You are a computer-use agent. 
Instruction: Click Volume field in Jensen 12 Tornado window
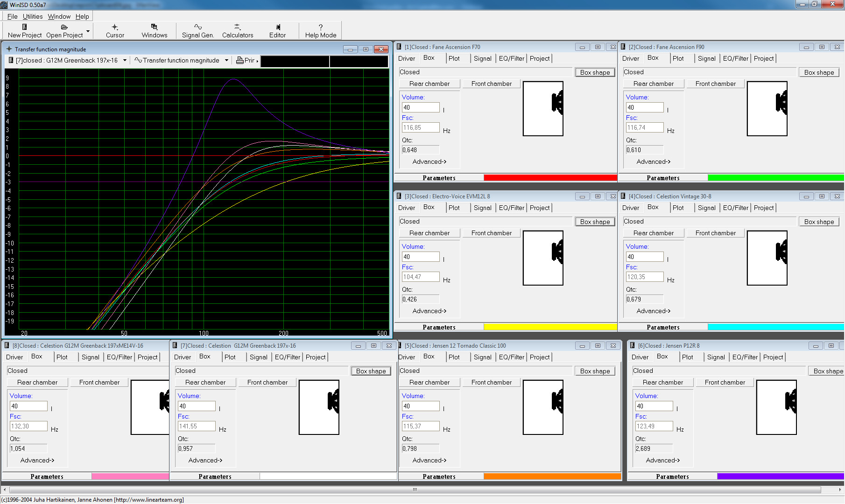420,406
